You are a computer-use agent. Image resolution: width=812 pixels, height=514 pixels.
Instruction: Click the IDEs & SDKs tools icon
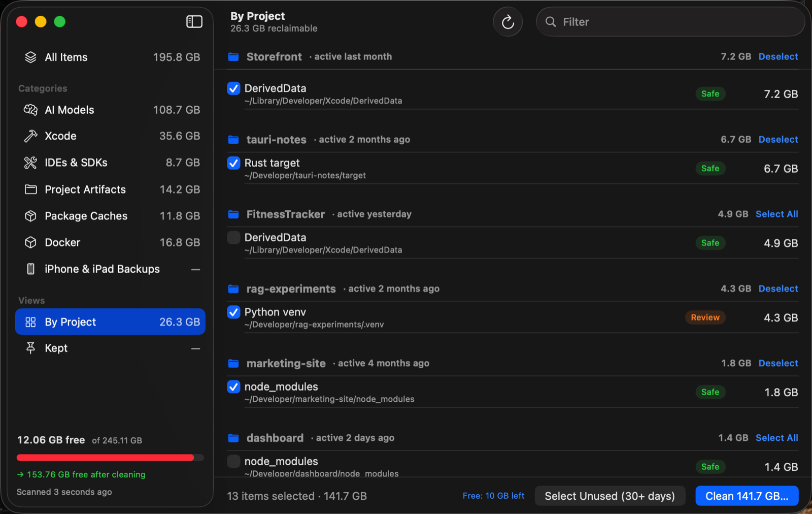click(30, 163)
